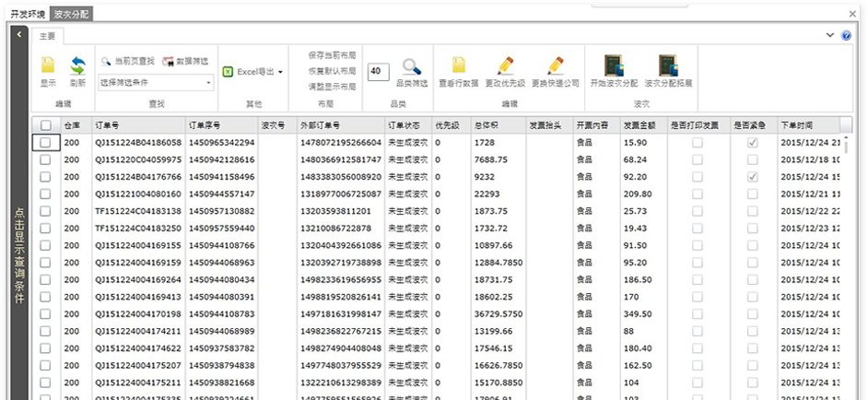The height and width of the screenshot is (400, 868).
Task: Click total volume cell 7688.75
Action: pos(491,159)
